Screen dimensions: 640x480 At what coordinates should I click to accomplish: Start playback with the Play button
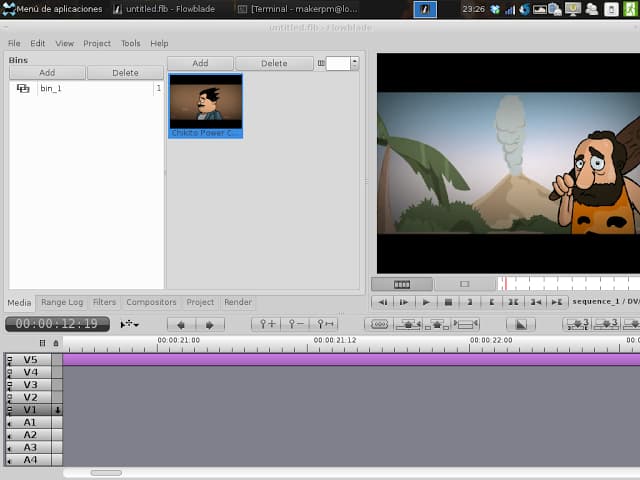426,302
